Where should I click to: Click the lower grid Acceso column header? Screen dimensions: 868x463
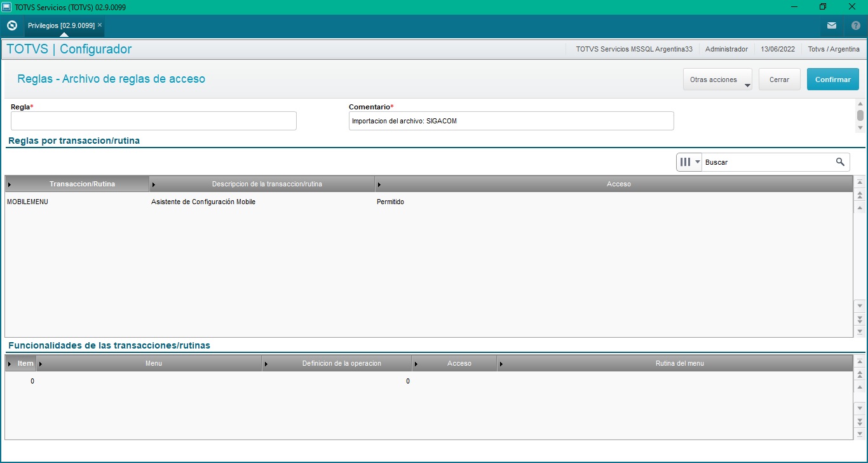coord(454,363)
